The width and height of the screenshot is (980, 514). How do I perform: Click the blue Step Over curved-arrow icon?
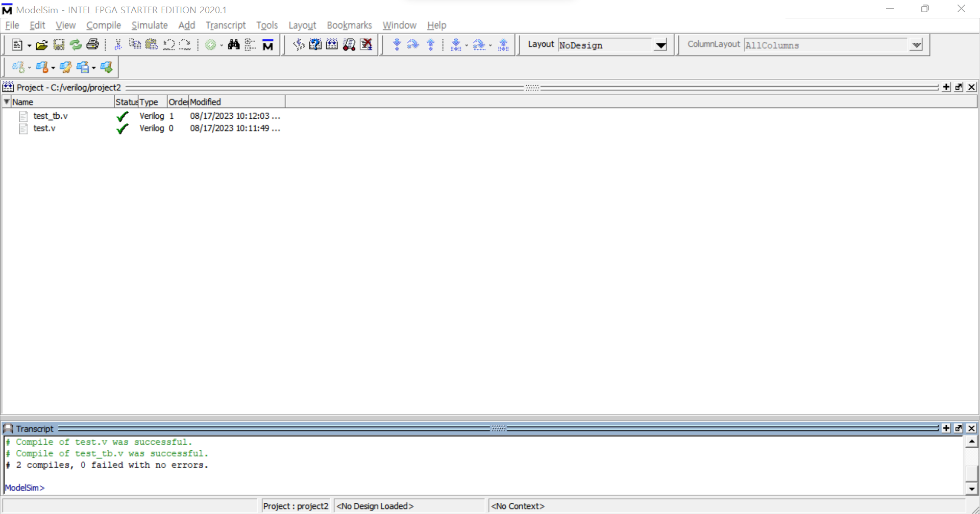413,45
